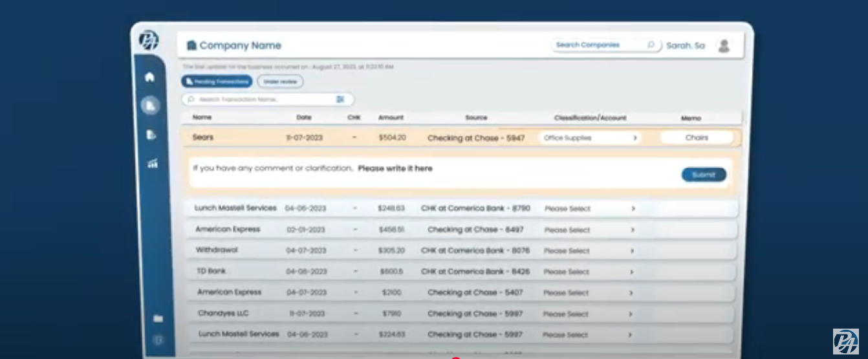Click Checking at Chase - 5947 source
The width and height of the screenshot is (868, 359).
pyautogui.click(x=476, y=138)
